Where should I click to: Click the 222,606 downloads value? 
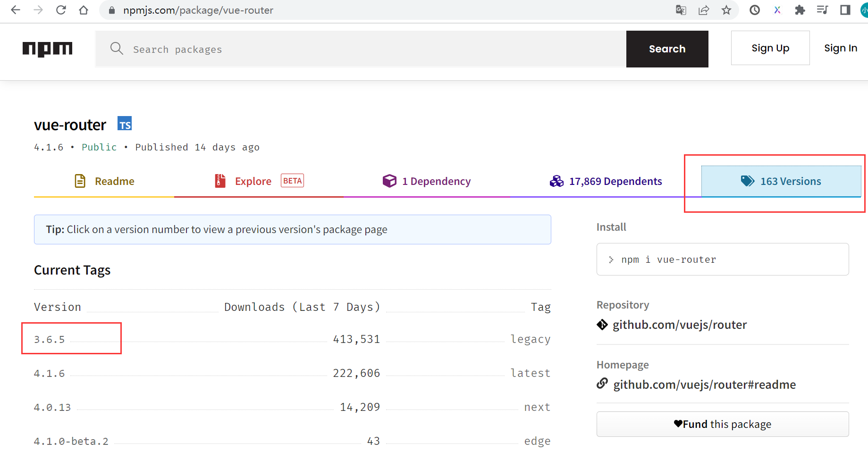[x=356, y=373]
